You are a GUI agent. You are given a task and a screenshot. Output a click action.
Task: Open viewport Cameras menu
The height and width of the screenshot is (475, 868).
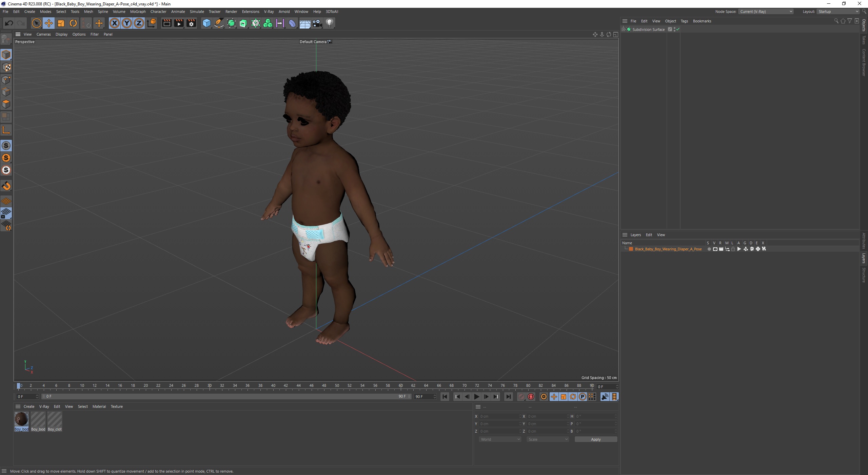(x=43, y=34)
